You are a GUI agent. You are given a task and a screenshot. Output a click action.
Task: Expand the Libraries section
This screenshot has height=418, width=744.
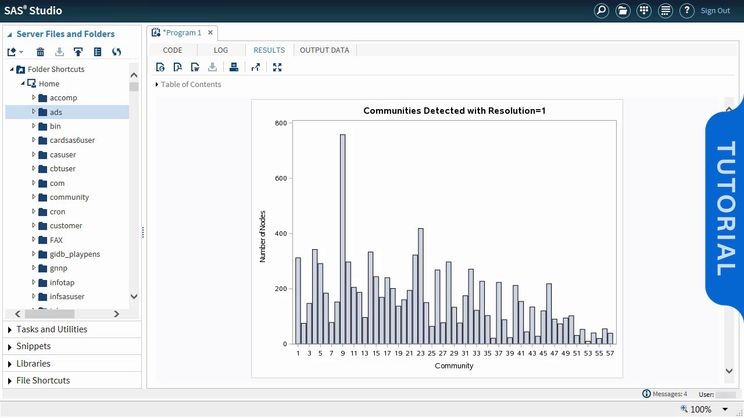9,364
